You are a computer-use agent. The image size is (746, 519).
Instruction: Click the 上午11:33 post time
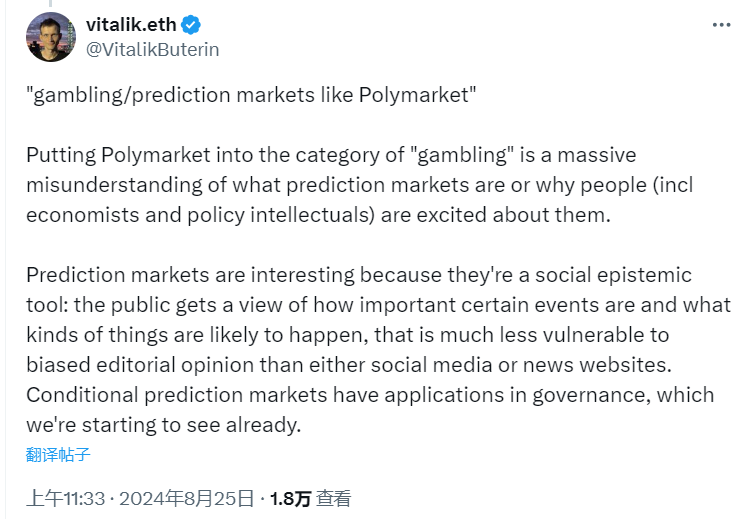click(x=63, y=497)
